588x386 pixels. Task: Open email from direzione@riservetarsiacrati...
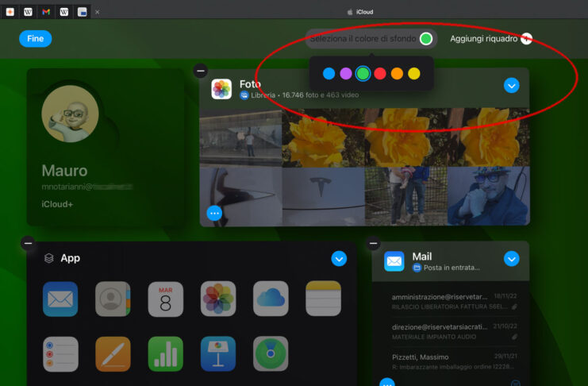pos(454,331)
